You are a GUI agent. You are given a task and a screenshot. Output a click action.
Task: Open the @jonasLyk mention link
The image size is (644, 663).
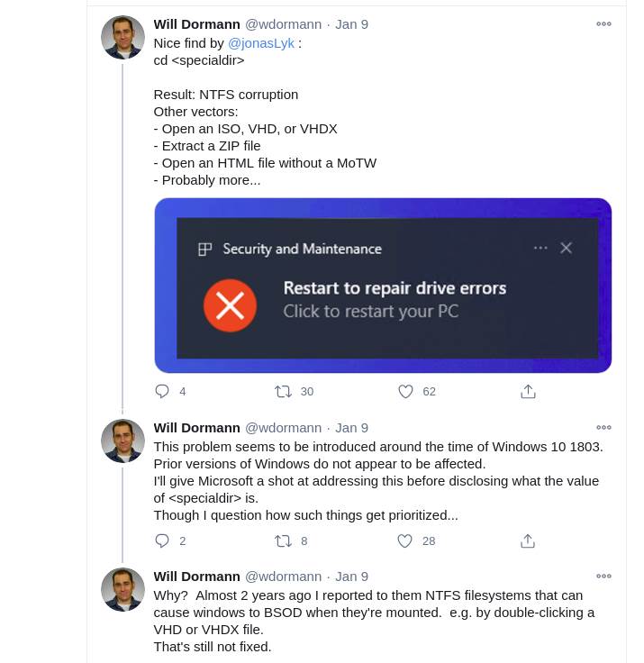point(260,42)
